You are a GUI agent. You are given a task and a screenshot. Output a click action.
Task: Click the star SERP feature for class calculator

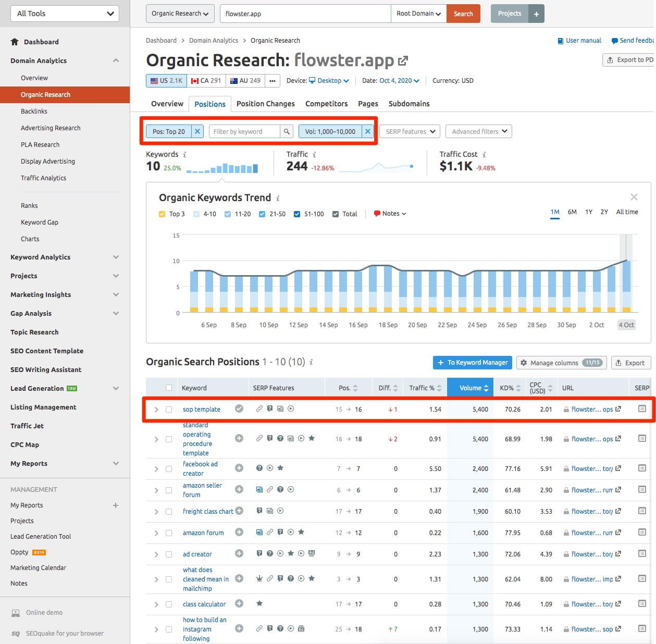coord(259,603)
